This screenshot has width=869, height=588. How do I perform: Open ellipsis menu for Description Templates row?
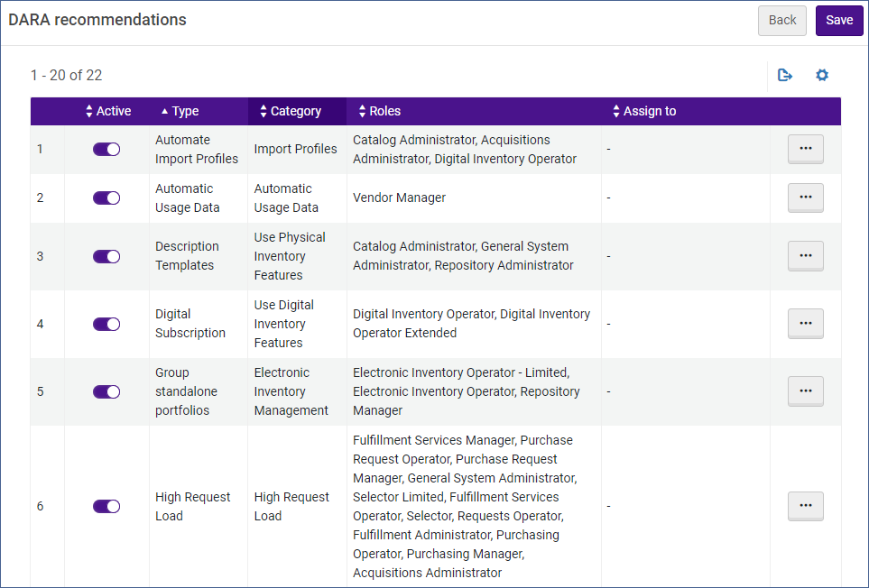(x=805, y=256)
